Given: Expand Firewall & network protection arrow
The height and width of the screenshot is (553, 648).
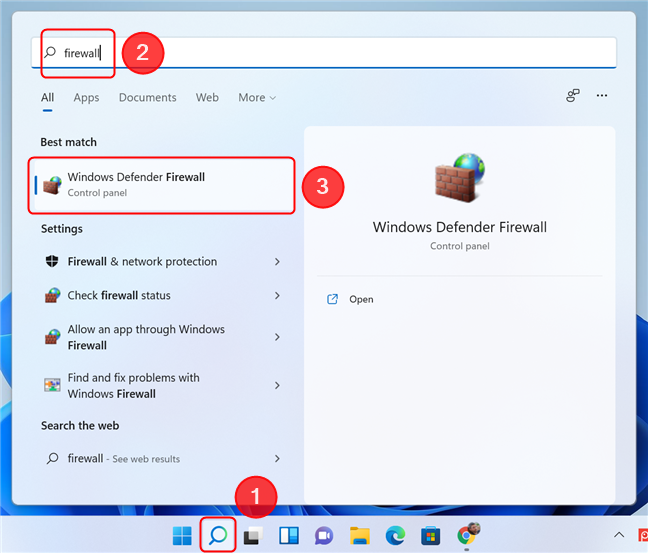Looking at the screenshot, I should coord(277,262).
